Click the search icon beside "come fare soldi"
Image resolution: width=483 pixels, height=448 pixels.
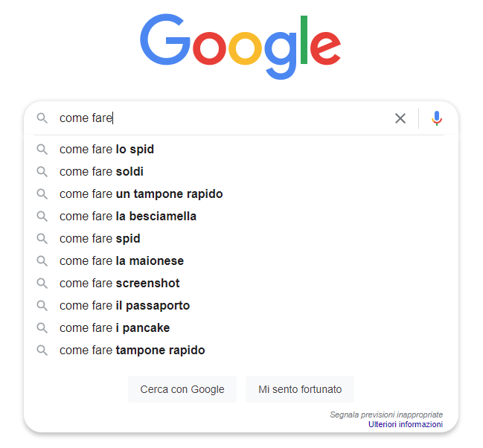(42, 172)
